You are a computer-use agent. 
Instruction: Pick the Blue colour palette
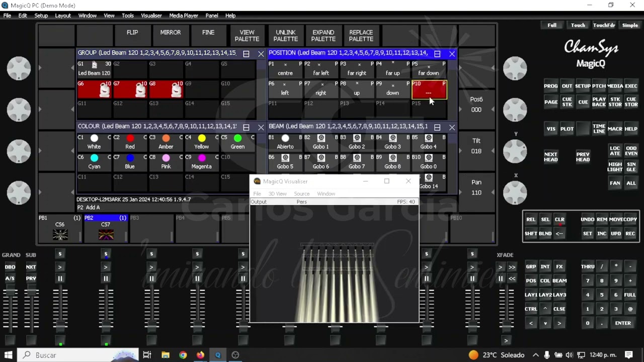[130, 161]
